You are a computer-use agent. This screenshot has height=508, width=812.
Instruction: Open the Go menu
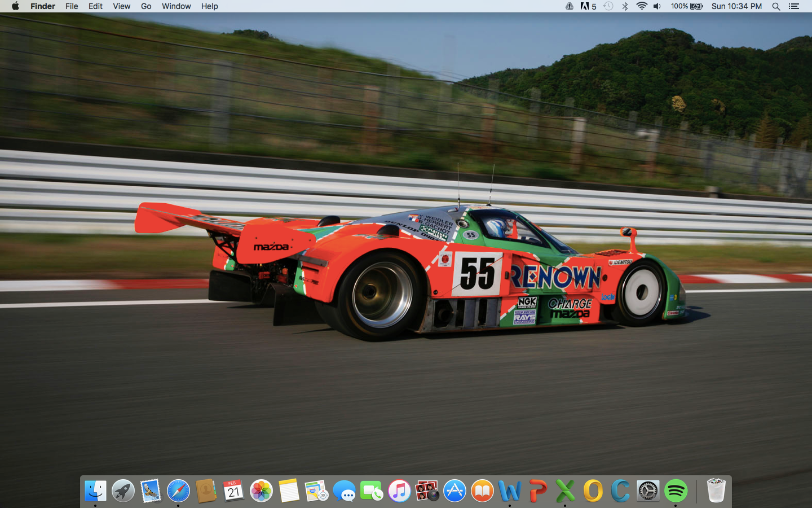[x=146, y=6]
